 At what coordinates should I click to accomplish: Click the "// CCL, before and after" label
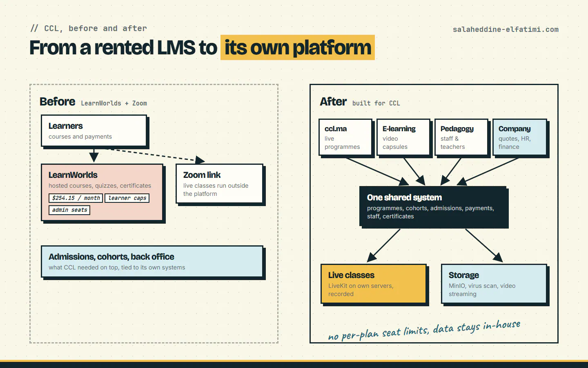tap(89, 28)
